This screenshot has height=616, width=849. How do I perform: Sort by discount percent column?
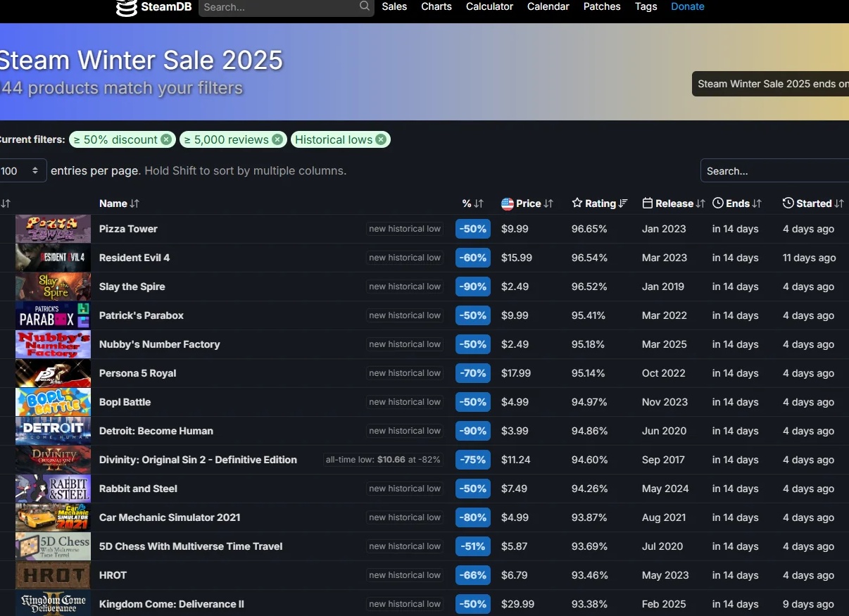tap(473, 203)
